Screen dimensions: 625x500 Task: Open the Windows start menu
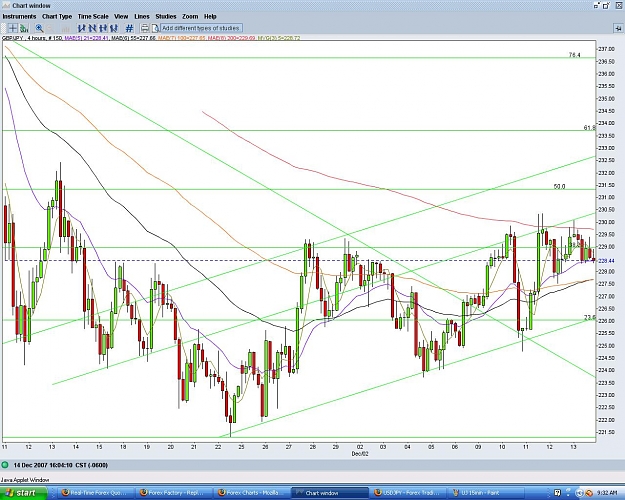tap(23, 493)
